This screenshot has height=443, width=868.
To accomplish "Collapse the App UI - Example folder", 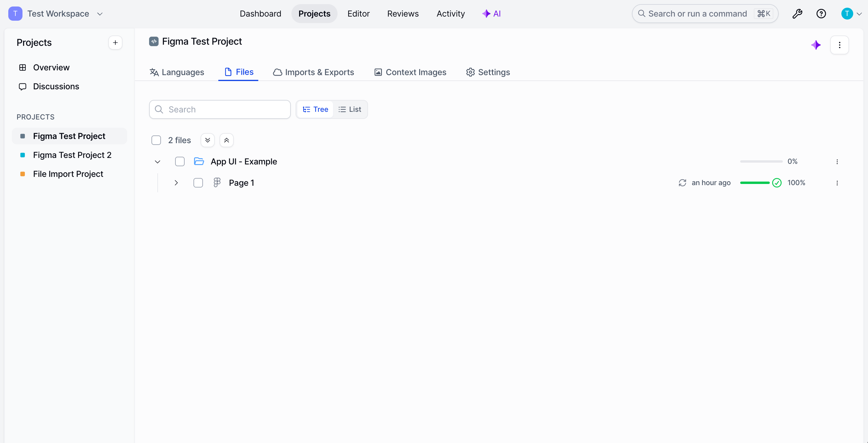I will click(157, 162).
